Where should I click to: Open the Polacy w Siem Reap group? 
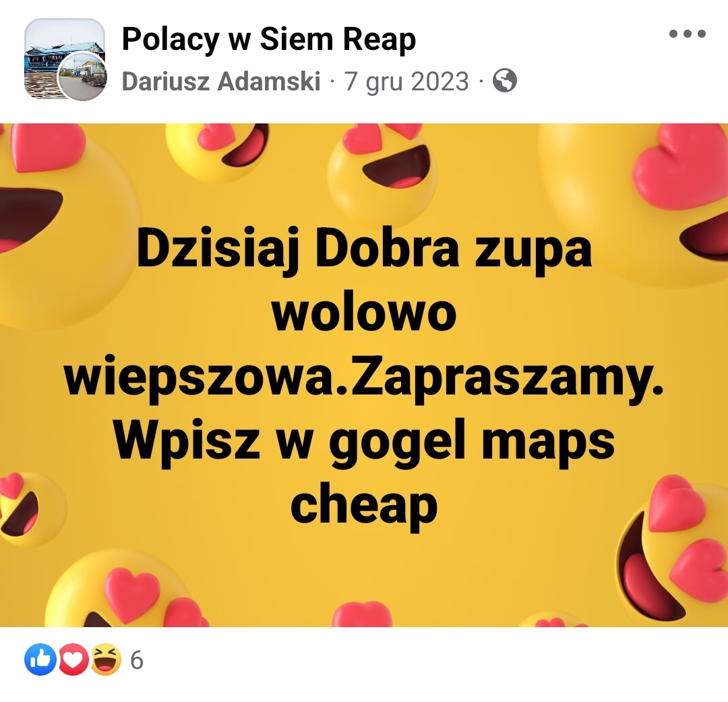coord(269,40)
